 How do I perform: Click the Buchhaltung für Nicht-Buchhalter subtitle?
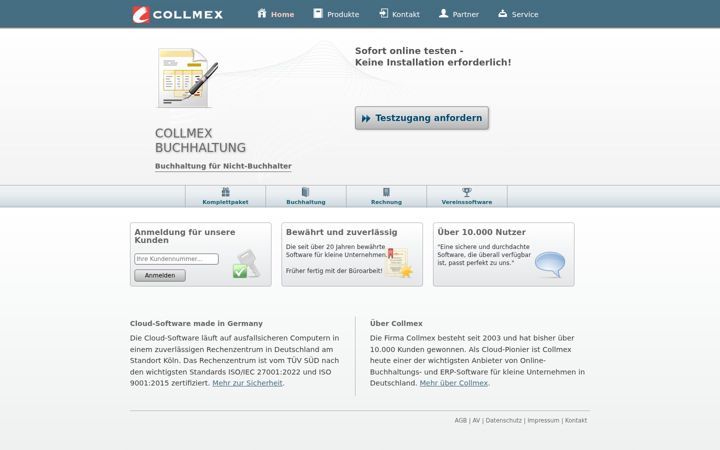223,166
